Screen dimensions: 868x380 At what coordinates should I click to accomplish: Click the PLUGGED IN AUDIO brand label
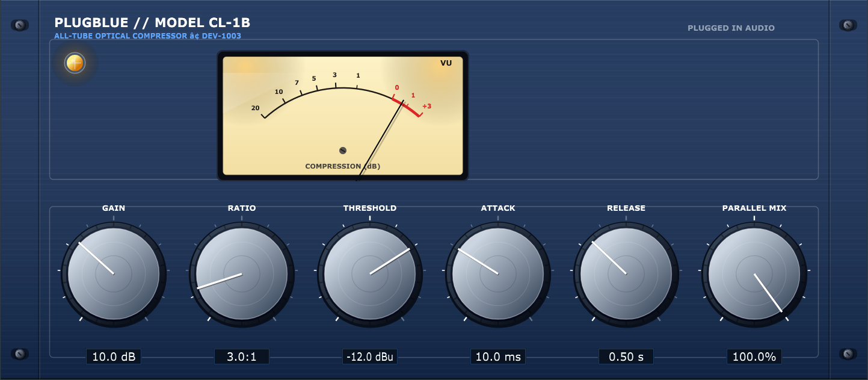(x=731, y=28)
